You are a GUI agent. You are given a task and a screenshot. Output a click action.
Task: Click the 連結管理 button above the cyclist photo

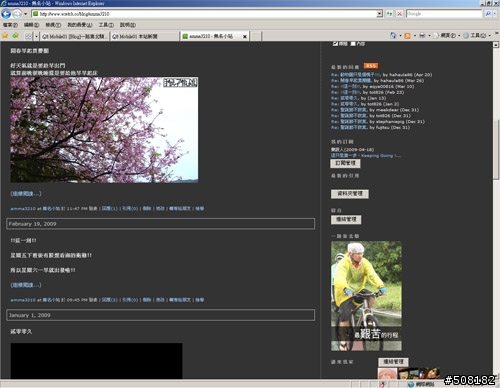(x=346, y=219)
